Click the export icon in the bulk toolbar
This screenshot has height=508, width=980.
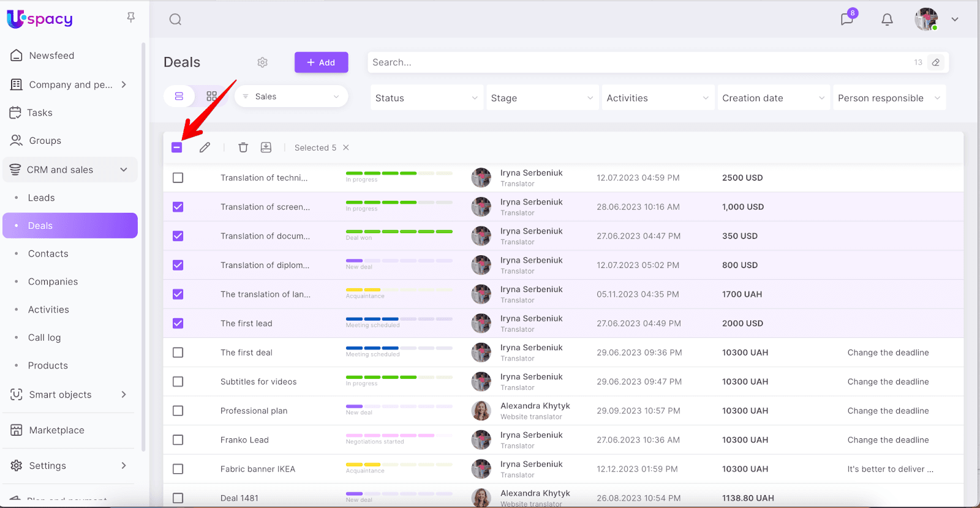coord(266,148)
